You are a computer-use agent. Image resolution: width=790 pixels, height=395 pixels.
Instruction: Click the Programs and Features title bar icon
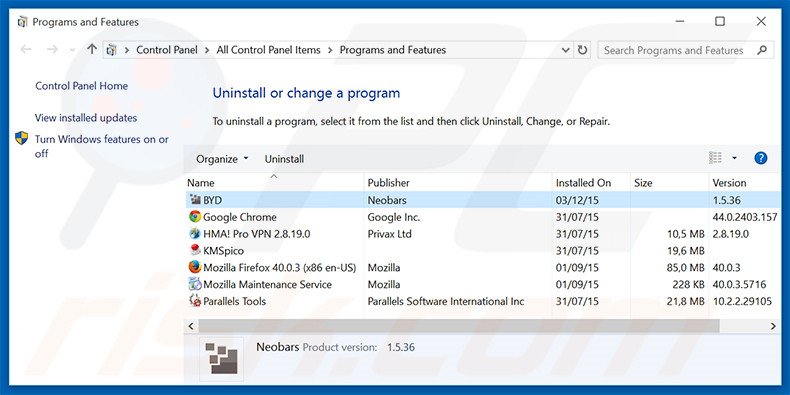pyautogui.click(x=22, y=22)
